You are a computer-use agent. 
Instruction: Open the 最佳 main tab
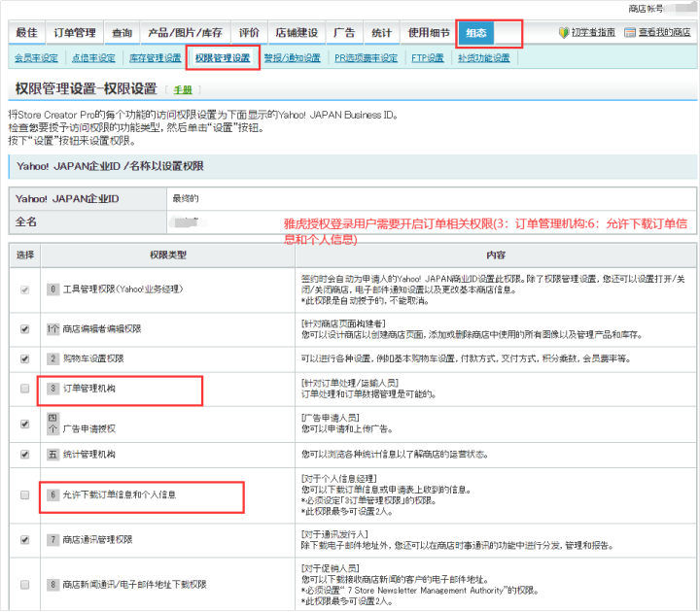pyautogui.click(x=27, y=33)
